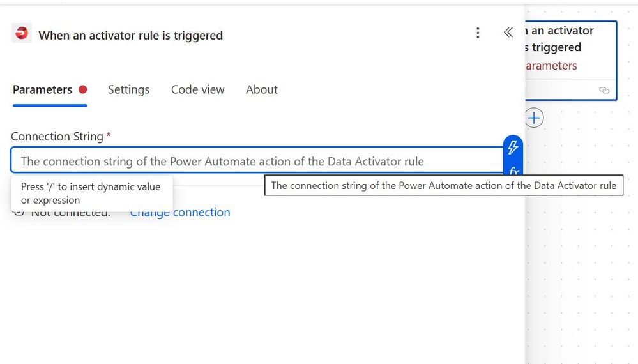Click the link icon on trigger card
Screen dimensions: 638x364
(604, 90)
